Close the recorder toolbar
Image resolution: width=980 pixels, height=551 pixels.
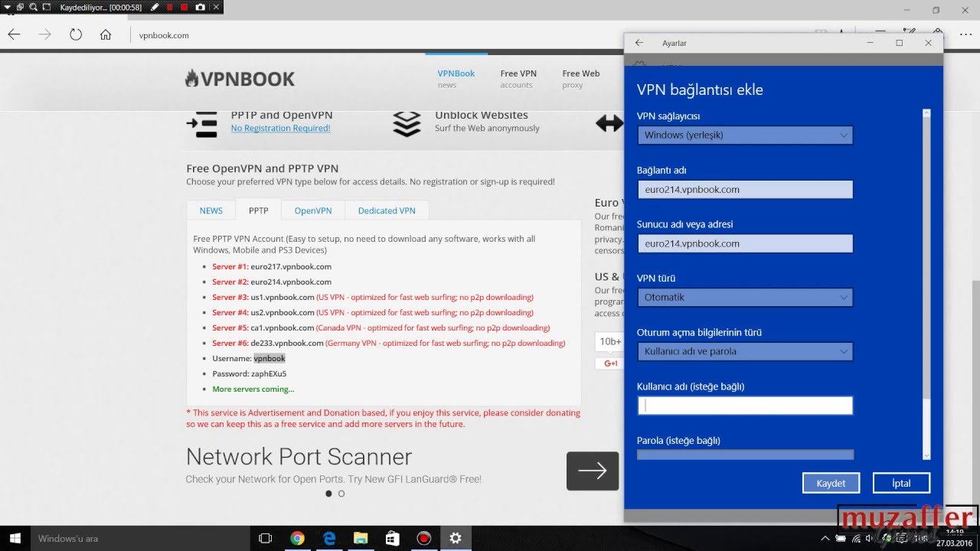tap(215, 7)
